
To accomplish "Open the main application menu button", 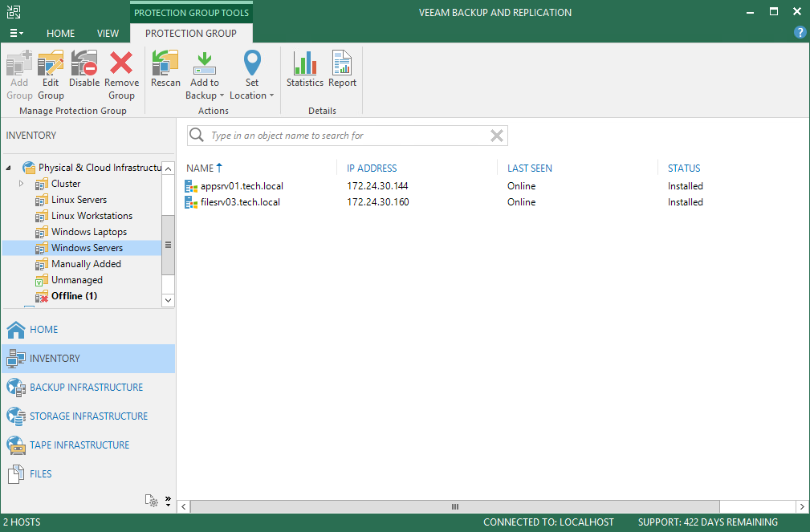I will click(16, 33).
